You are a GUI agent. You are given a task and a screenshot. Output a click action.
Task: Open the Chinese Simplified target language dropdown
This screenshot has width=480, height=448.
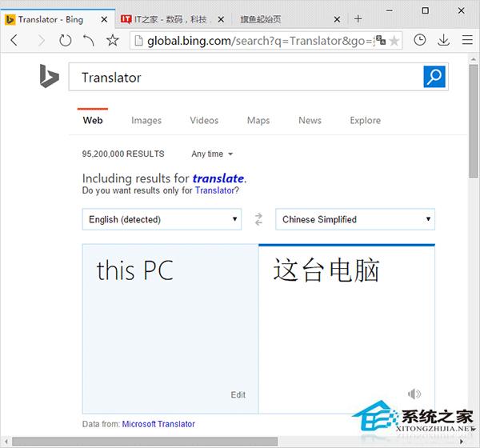[x=355, y=219]
